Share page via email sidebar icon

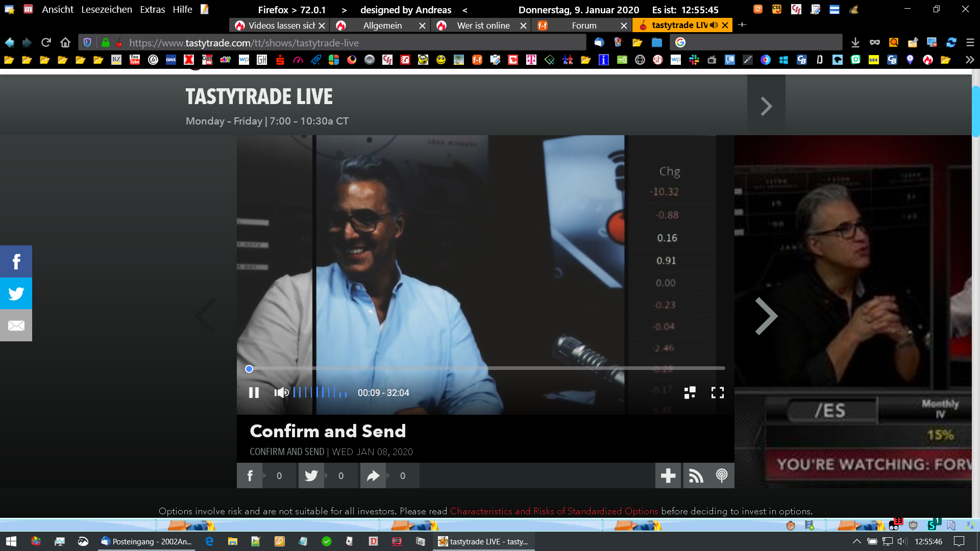pyautogui.click(x=16, y=325)
